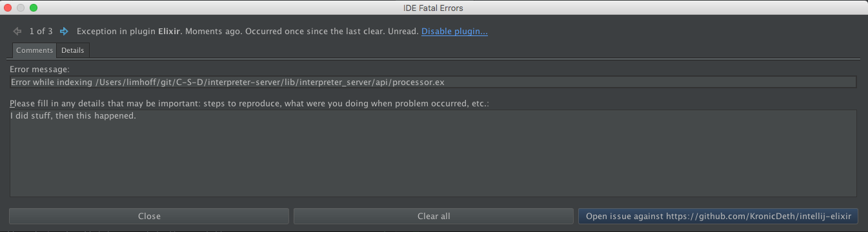Open issue against github.com/KronicDeth/intellij-elixir
The width and height of the screenshot is (868, 232).
pyautogui.click(x=718, y=216)
